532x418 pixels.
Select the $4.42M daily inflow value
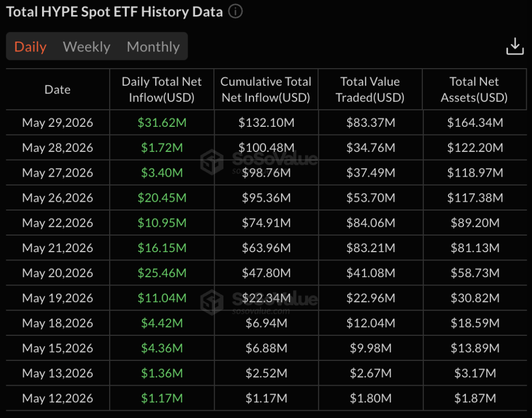point(162,323)
